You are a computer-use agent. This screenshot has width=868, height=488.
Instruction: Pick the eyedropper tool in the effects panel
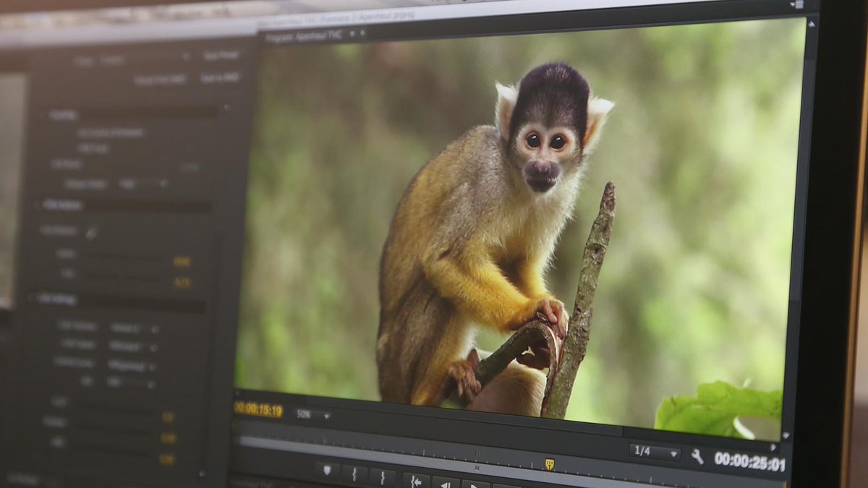91,233
